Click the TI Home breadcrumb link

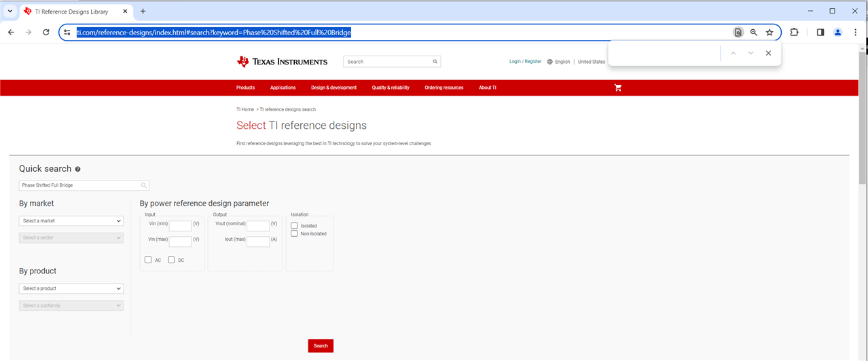245,109
